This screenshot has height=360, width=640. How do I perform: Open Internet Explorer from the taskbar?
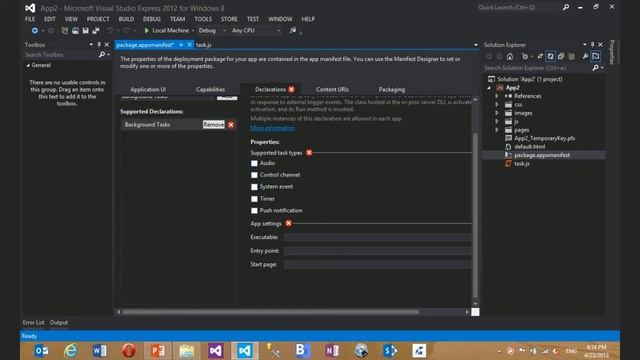click(x=71, y=350)
